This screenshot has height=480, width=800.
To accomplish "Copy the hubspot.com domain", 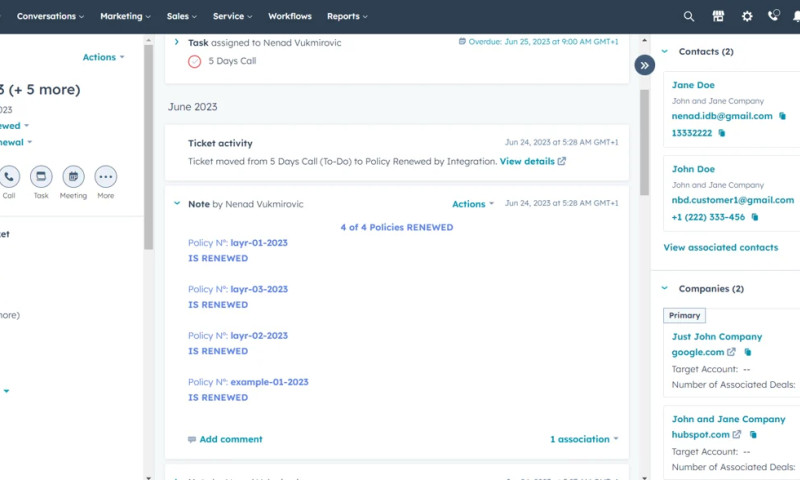I will [x=753, y=435].
